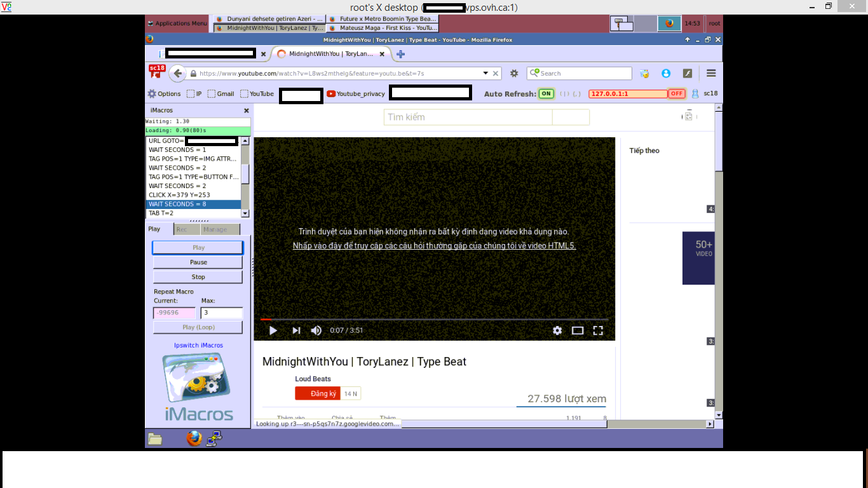Open the search engine selector dropdown
The width and height of the screenshot is (868, 488).
tap(534, 73)
